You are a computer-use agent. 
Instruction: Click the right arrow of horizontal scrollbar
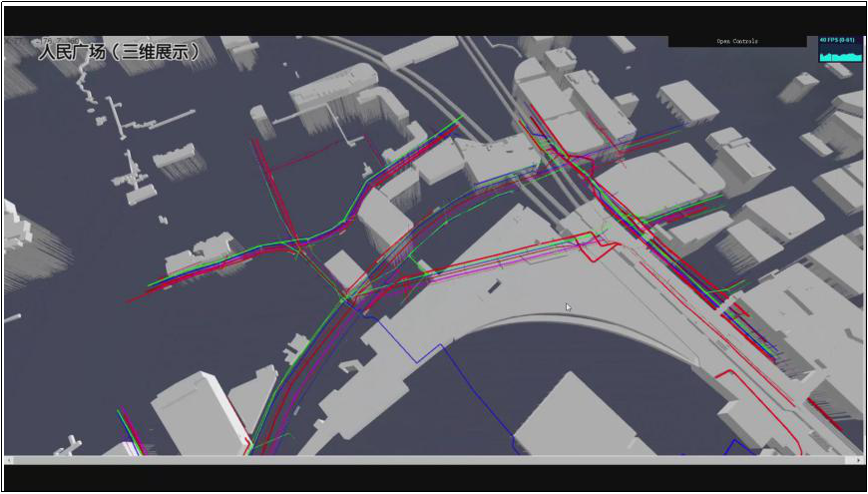pos(858,460)
